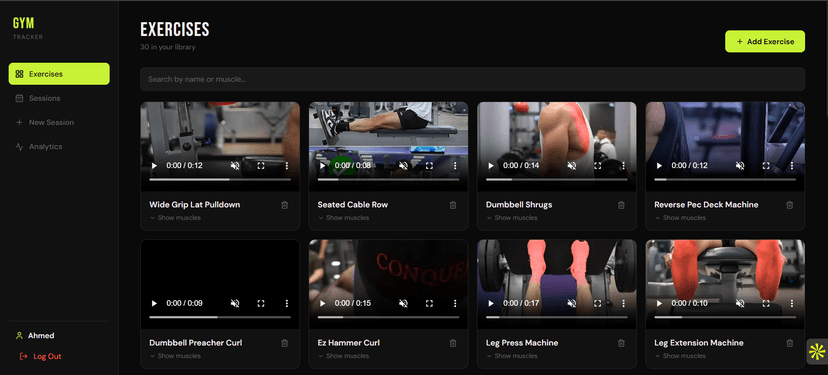This screenshot has height=375, width=828.
Task: Fullscreen the Leg Press Machine video
Action: point(598,304)
